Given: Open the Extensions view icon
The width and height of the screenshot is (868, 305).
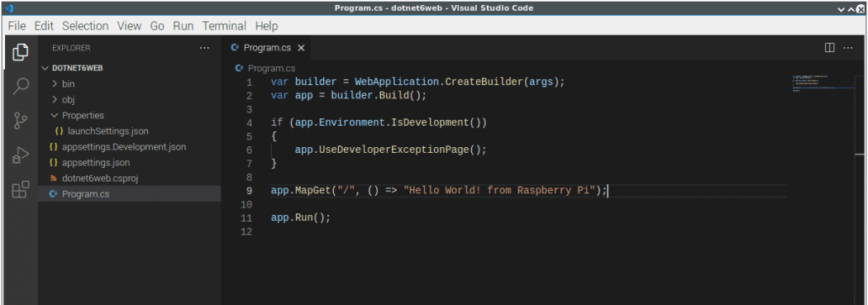Looking at the screenshot, I should point(21,189).
